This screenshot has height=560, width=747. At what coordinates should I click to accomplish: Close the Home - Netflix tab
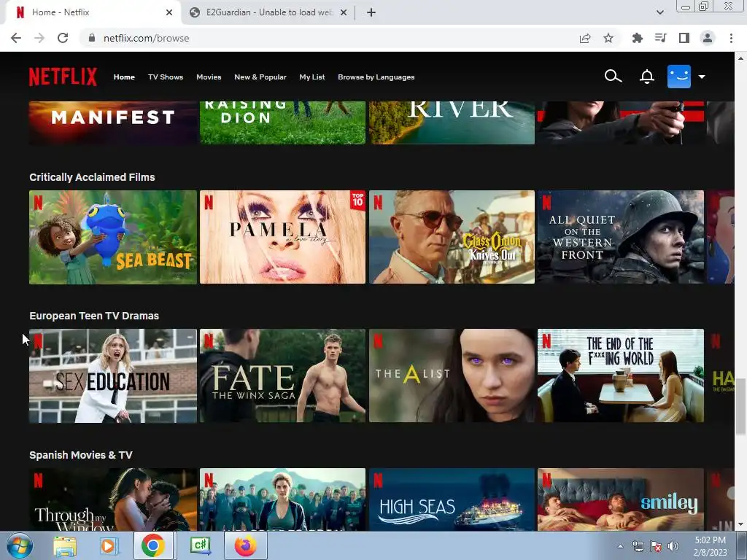[169, 12]
